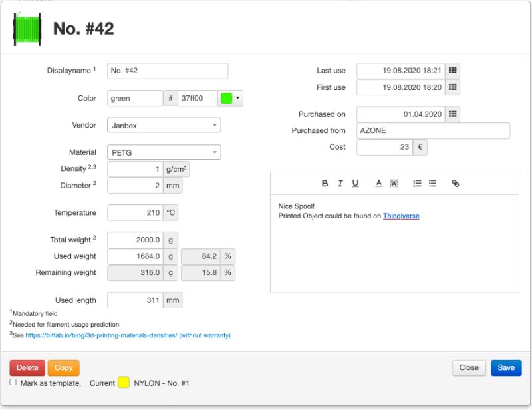Edit the hex color code 37ff00
This screenshot has width=532, height=410.
tap(198, 98)
